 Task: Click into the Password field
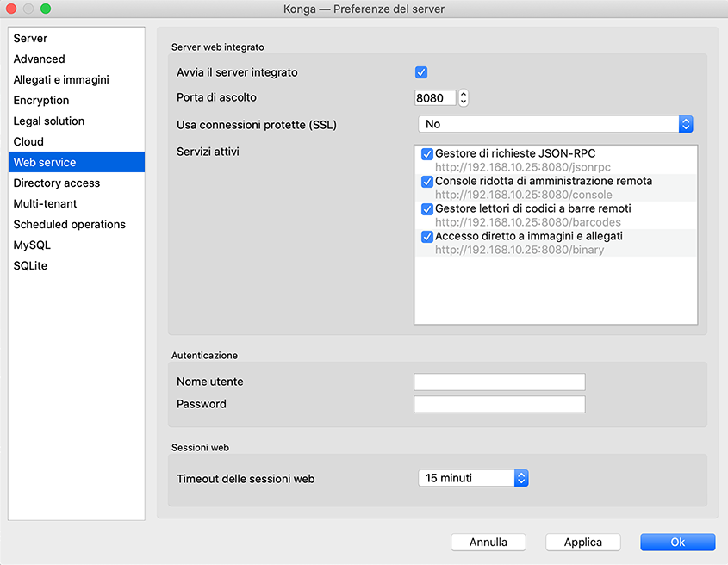(x=499, y=405)
